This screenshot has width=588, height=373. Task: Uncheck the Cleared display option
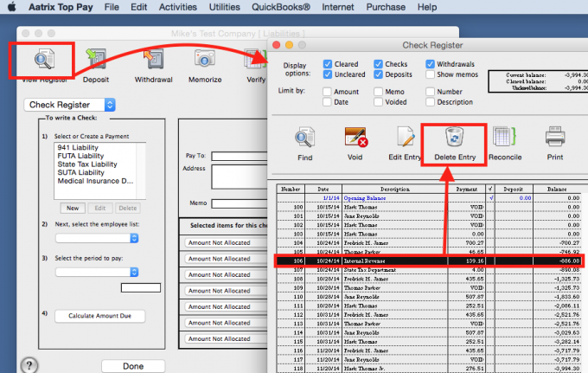pos(328,64)
